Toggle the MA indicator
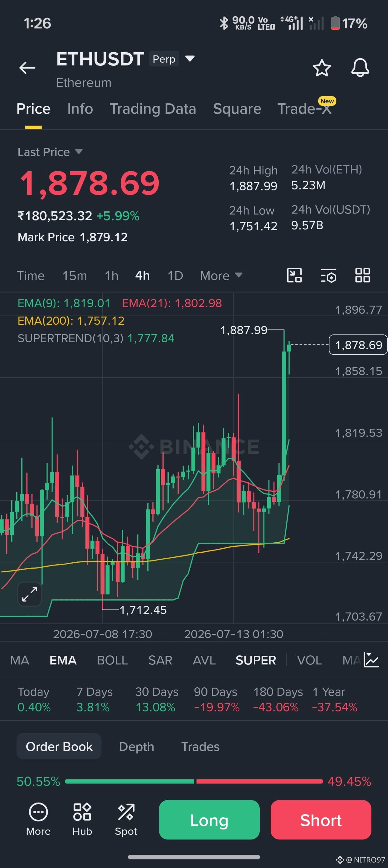The image size is (388, 868). 19,660
